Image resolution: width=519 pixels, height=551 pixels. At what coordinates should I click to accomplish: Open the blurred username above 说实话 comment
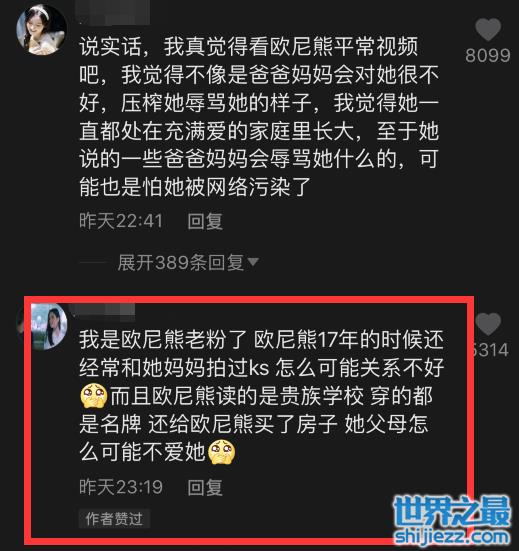coord(113,13)
